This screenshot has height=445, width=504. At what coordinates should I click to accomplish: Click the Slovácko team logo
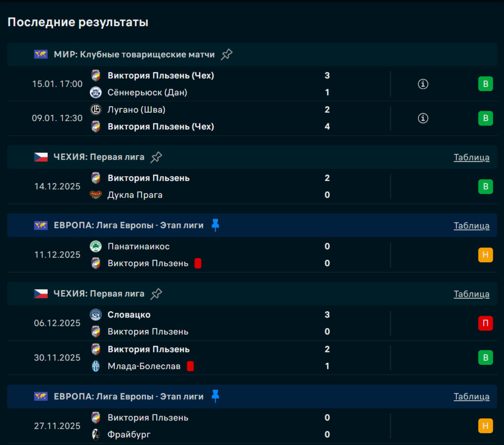click(x=96, y=315)
